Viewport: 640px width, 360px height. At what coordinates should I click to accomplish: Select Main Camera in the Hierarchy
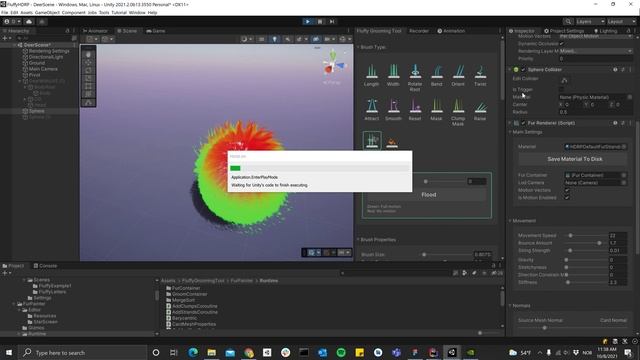coord(43,69)
